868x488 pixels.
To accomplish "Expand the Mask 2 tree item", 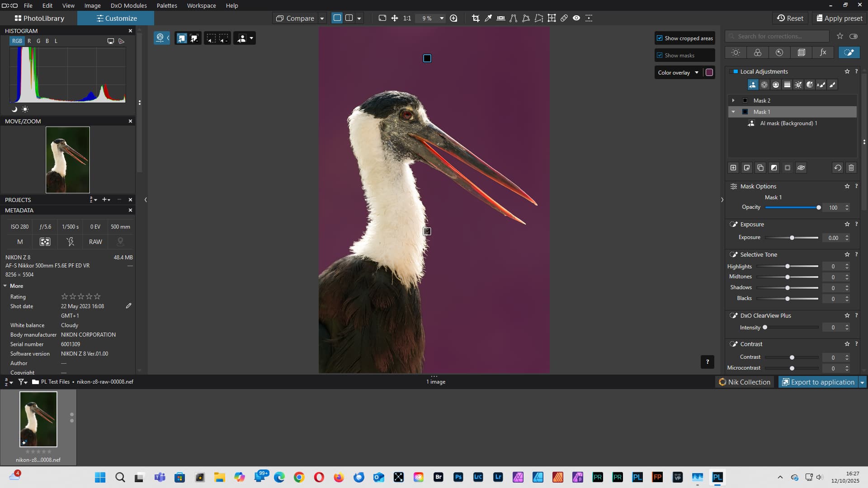I will tap(733, 100).
